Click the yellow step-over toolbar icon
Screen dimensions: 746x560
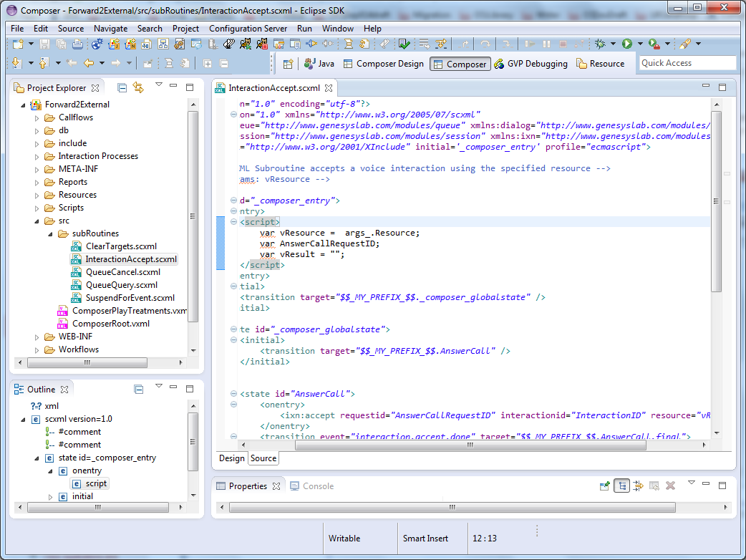point(441,44)
